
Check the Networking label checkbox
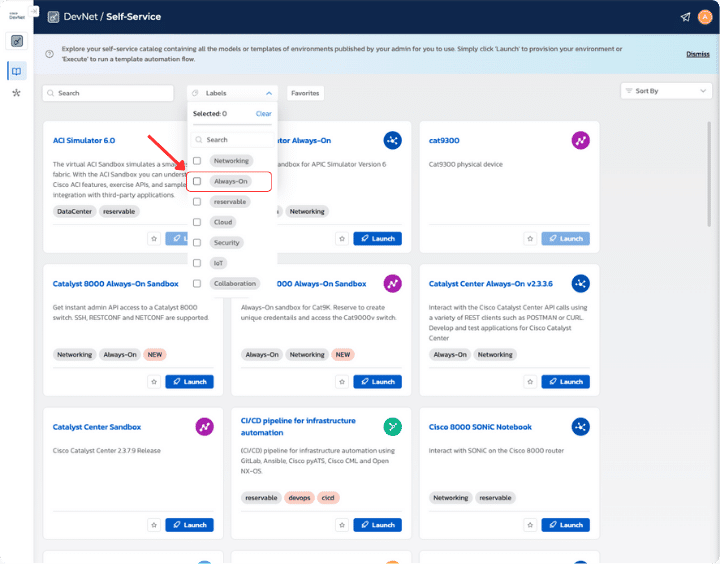(x=197, y=161)
